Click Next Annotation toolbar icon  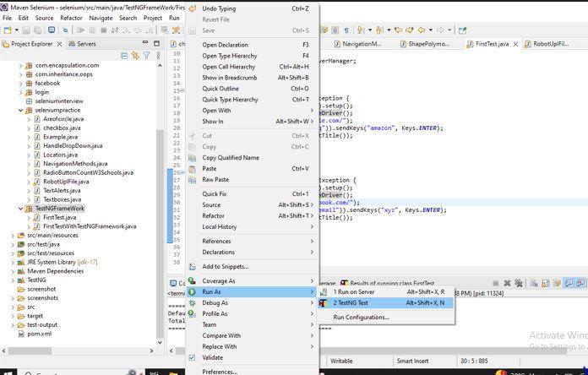pyautogui.click(x=361, y=30)
